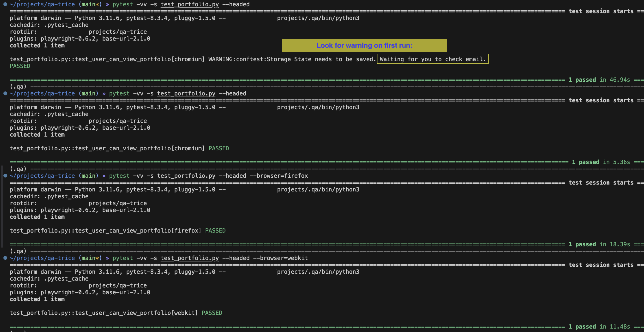
Task: Click 'collected 1 item' just above the [firefox] test
Action: coord(37,217)
